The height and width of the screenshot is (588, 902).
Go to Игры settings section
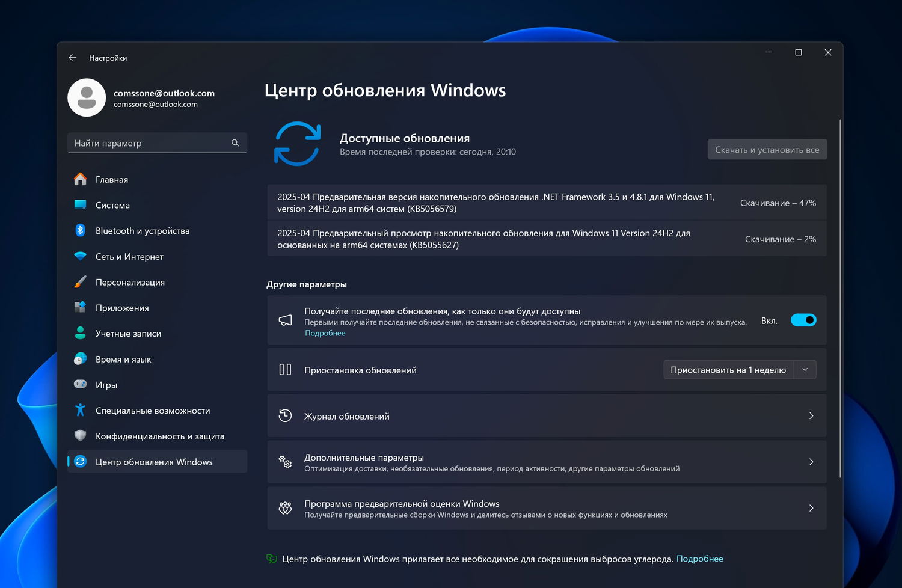coord(158,385)
